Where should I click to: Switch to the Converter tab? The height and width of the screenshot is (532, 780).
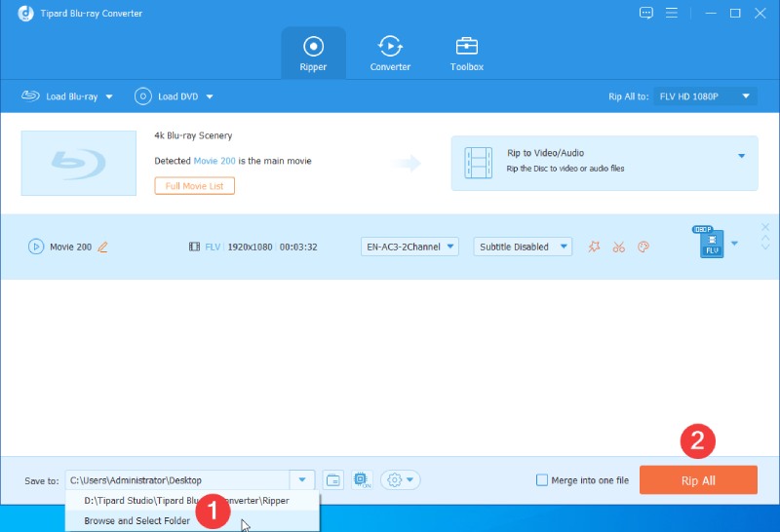coord(390,54)
